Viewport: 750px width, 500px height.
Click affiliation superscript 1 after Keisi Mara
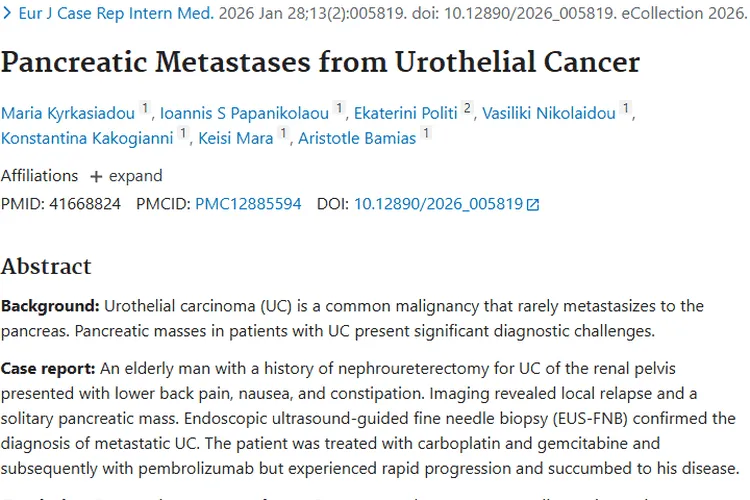283,133
